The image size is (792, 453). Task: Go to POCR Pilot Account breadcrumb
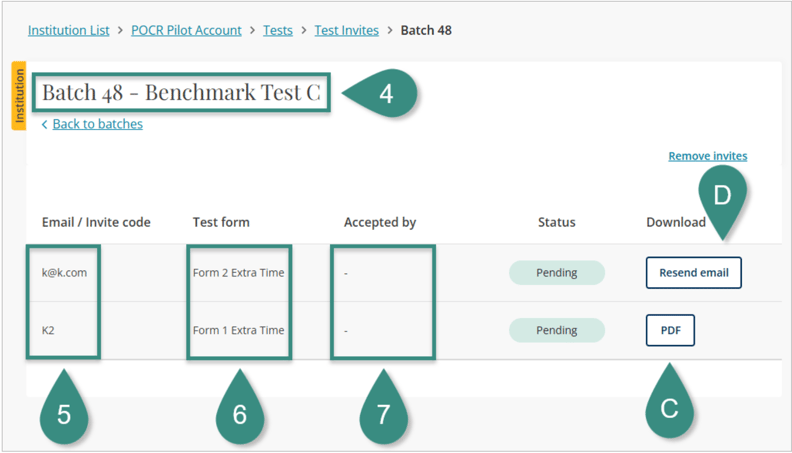(186, 30)
